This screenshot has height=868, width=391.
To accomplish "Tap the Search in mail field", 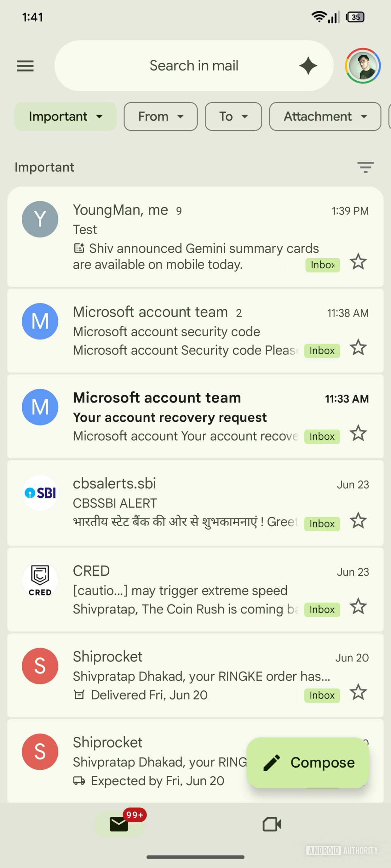I will click(193, 66).
